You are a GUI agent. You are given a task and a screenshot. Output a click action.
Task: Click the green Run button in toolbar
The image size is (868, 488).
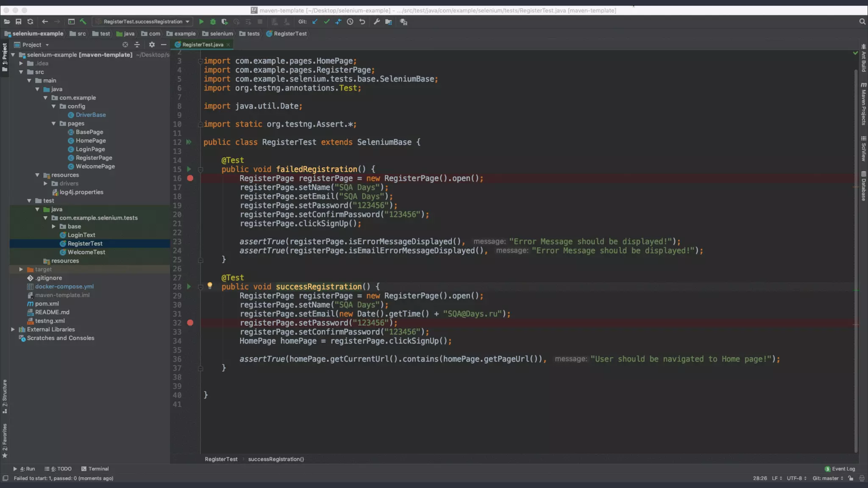click(201, 22)
